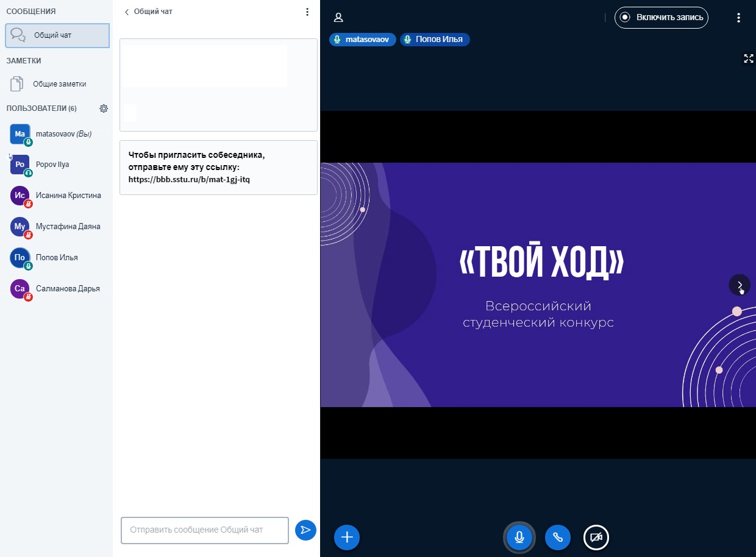Click Включить запись record button
The image size is (756, 557).
661,18
